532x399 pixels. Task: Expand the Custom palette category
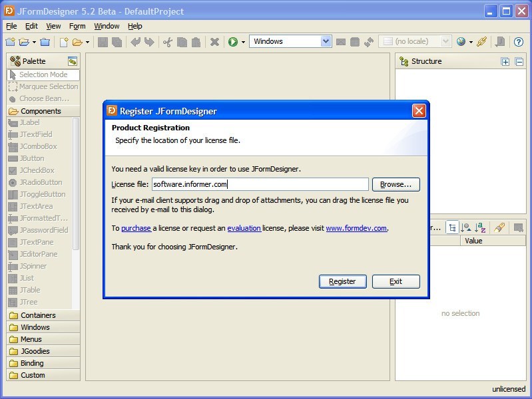click(x=43, y=375)
